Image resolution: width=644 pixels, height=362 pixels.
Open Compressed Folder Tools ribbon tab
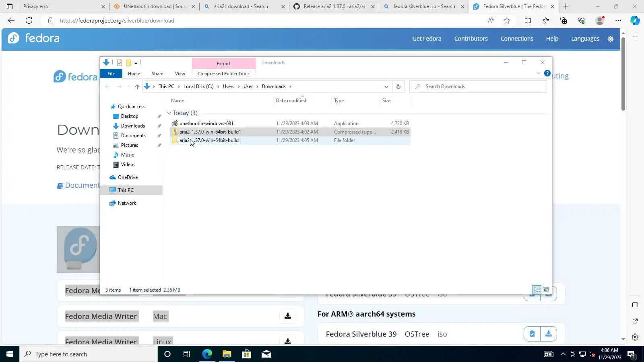(223, 74)
